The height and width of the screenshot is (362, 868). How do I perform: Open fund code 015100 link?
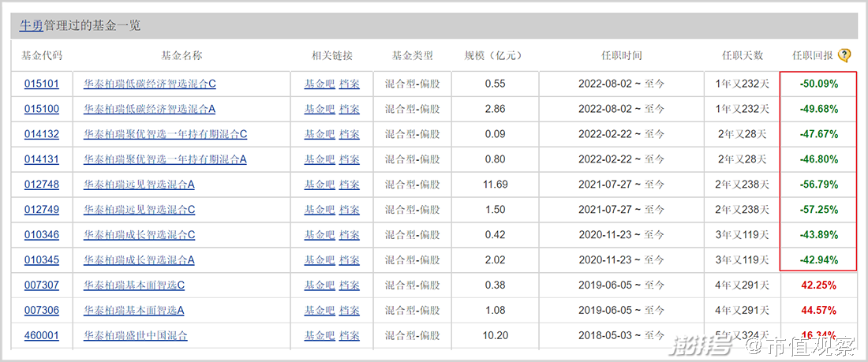click(x=42, y=109)
